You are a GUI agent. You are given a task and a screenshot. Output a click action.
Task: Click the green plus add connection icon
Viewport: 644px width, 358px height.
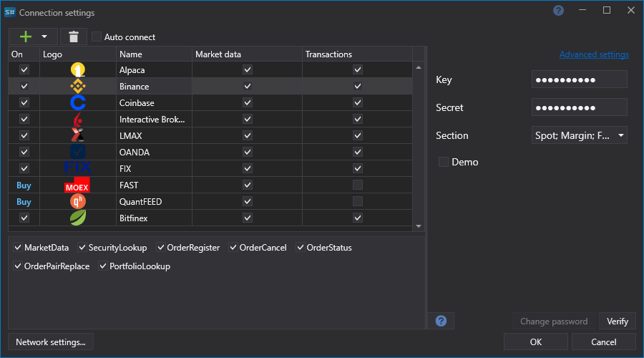pyautogui.click(x=26, y=37)
